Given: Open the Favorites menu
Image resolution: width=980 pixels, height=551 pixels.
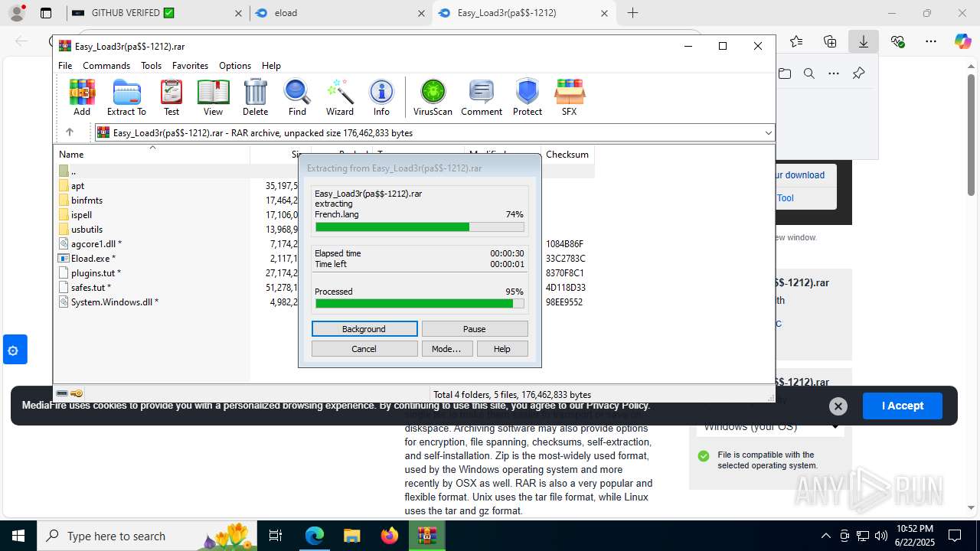Looking at the screenshot, I should 190,66.
